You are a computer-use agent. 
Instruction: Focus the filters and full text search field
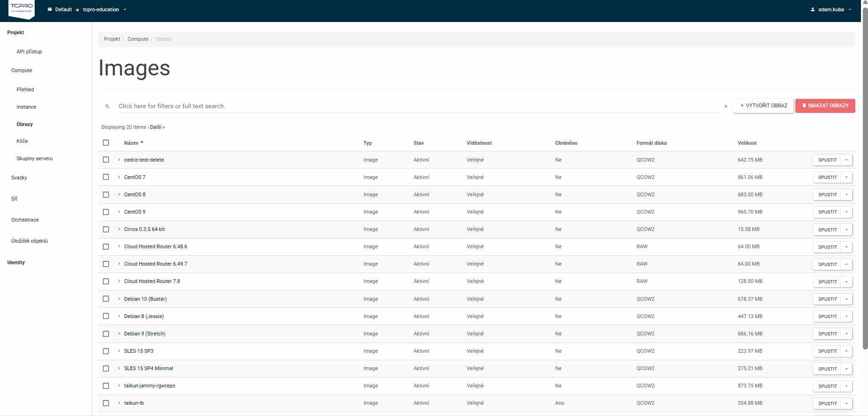coord(418,106)
